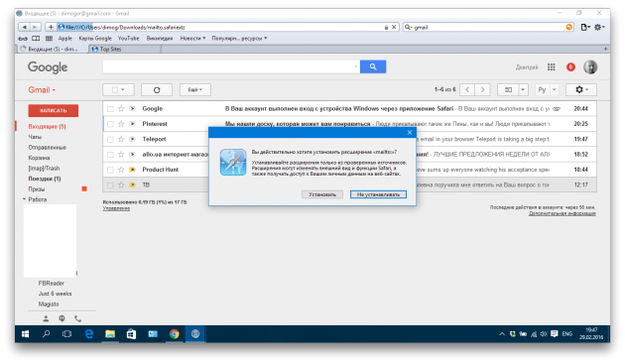Collapse the Работа label group
The width and height of the screenshot is (625, 364).
(24, 199)
